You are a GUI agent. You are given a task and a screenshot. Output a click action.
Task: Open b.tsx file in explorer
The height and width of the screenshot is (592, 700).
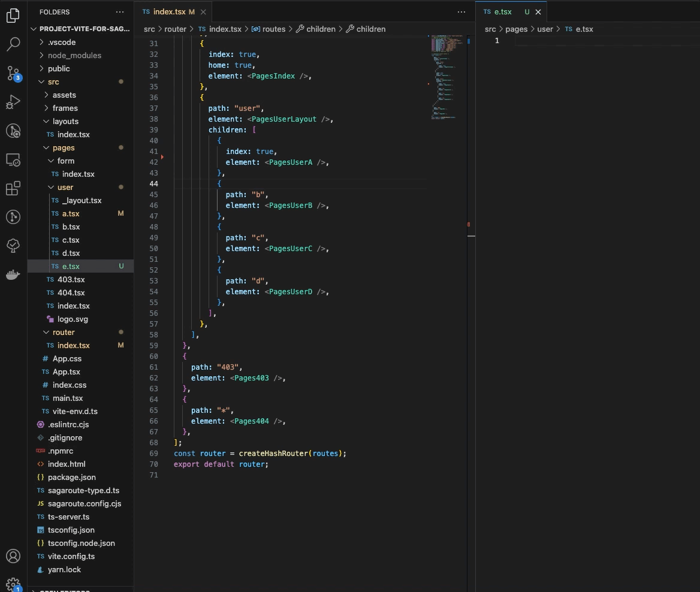tap(80, 227)
